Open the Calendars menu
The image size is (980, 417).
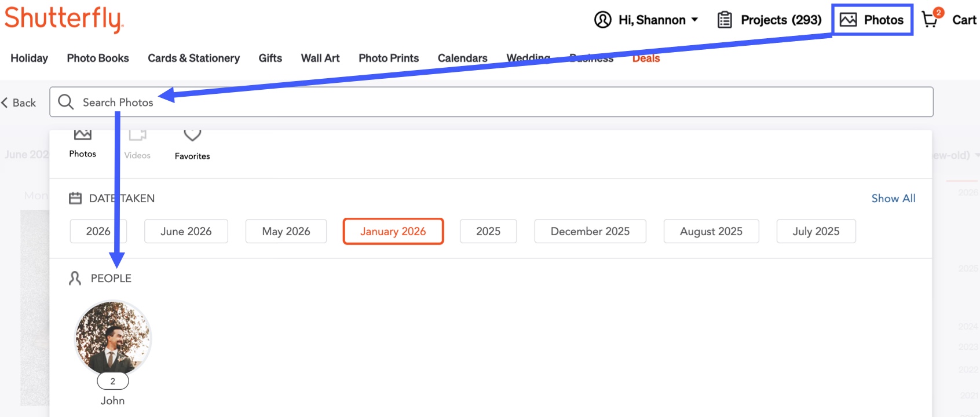click(x=463, y=58)
